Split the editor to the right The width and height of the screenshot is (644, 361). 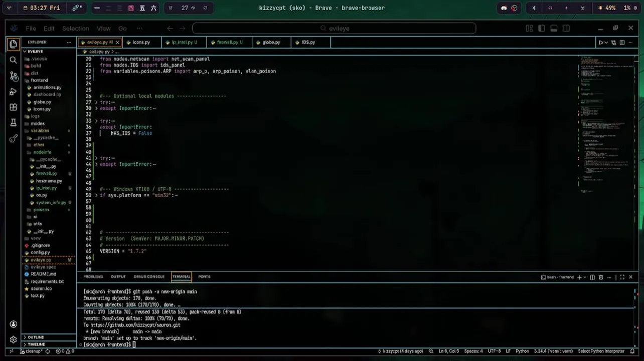pos(622,43)
